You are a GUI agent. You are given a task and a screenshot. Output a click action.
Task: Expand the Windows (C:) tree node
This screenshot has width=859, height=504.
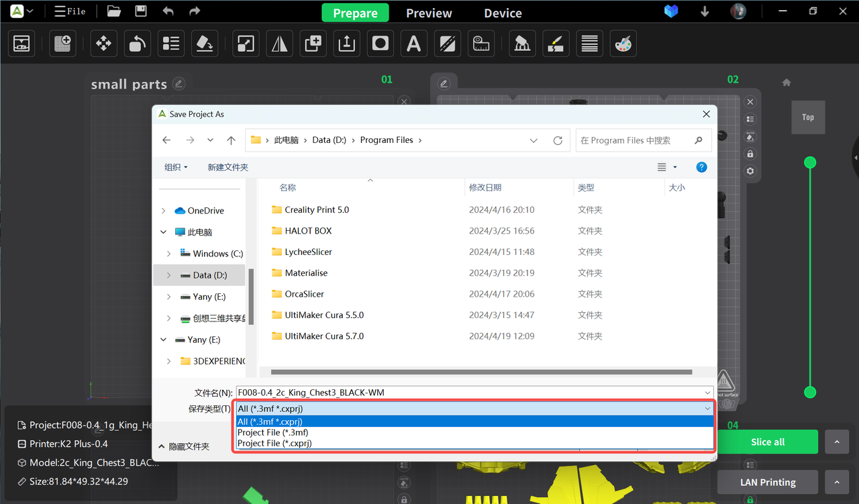[169, 254]
